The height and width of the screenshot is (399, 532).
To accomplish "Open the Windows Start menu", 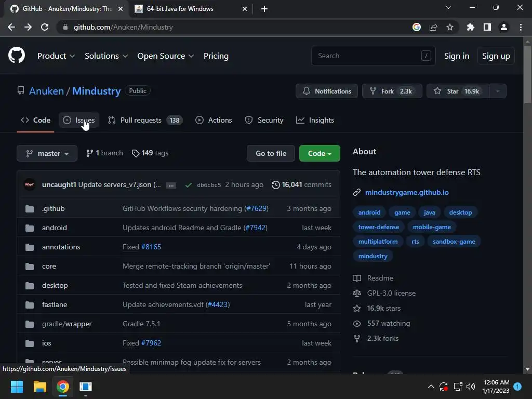I will [x=17, y=387].
